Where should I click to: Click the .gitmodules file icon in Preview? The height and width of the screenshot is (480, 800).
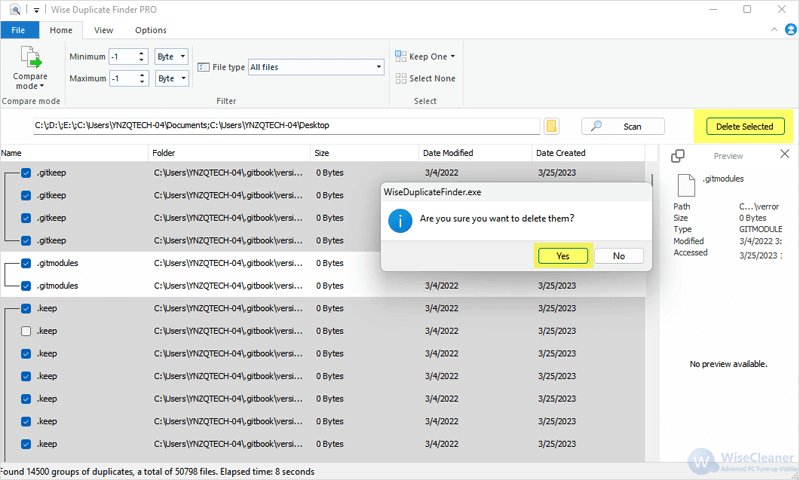coord(686,185)
